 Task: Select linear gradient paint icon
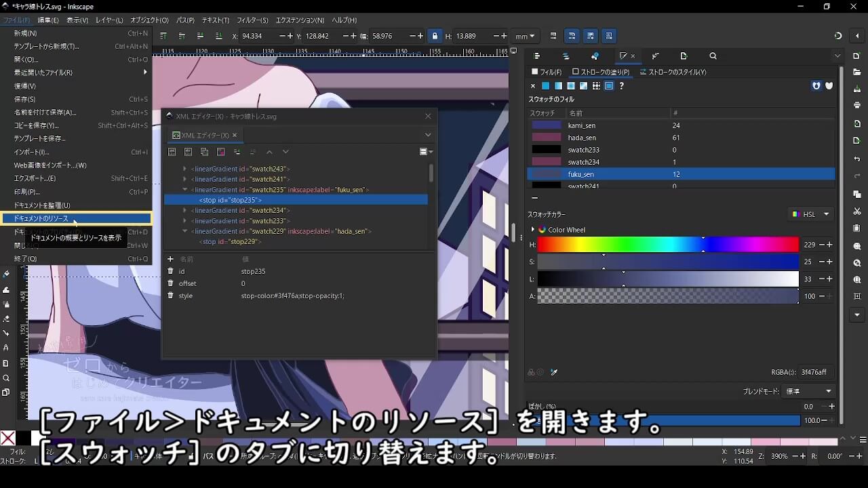tap(558, 86)
